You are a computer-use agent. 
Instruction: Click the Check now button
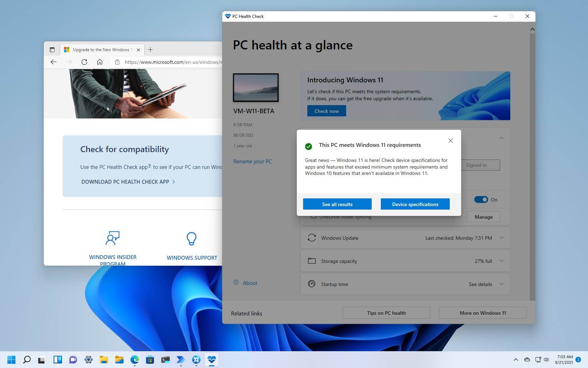326,111
